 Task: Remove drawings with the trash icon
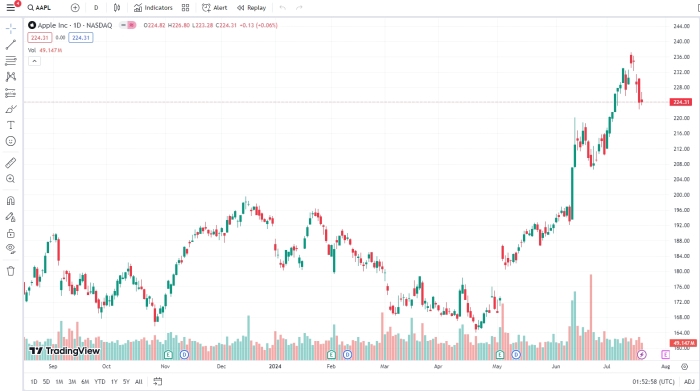(x=11, y=271)
